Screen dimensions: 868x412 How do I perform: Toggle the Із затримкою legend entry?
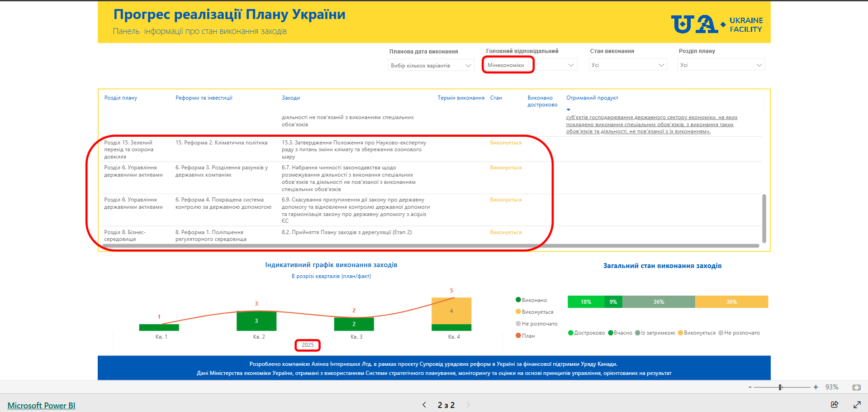coord(655,333)
